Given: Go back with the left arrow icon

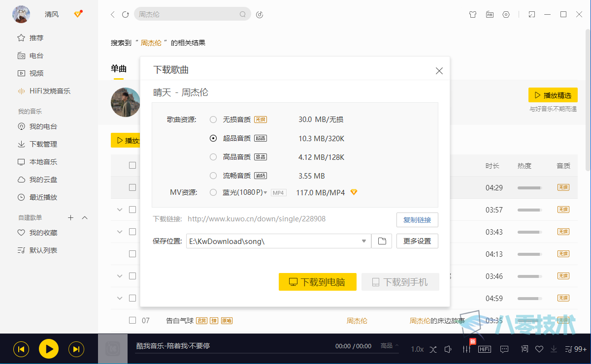Looking at the screenshot, I should point(112,14).
